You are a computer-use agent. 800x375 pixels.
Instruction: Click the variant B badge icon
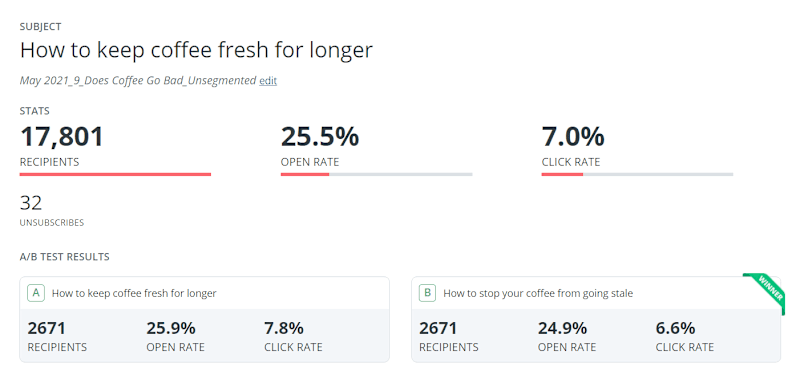pos(428,293)
